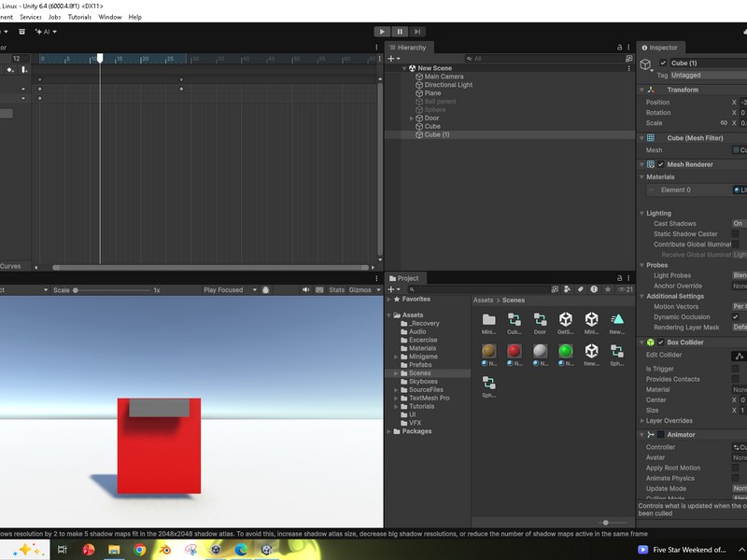The image size is (747, 560).
Task: Open the Play Focused dropdown
Action: point(230,290)
